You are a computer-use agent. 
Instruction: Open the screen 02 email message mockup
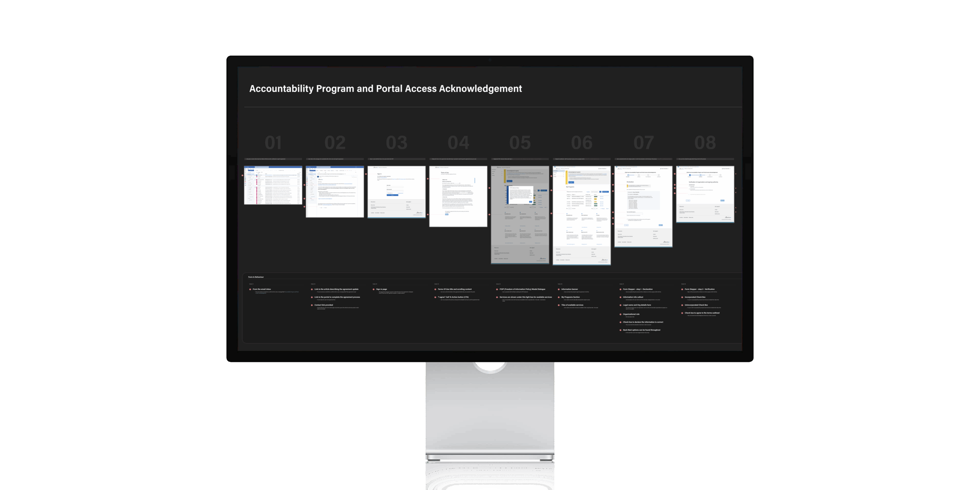coord(335,192)
